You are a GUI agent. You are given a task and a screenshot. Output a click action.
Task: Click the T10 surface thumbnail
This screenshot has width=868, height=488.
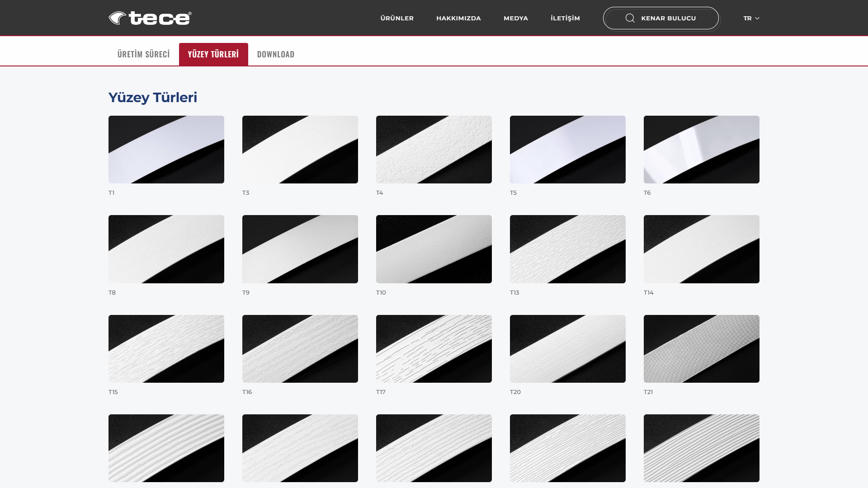[x=434, y=249]
